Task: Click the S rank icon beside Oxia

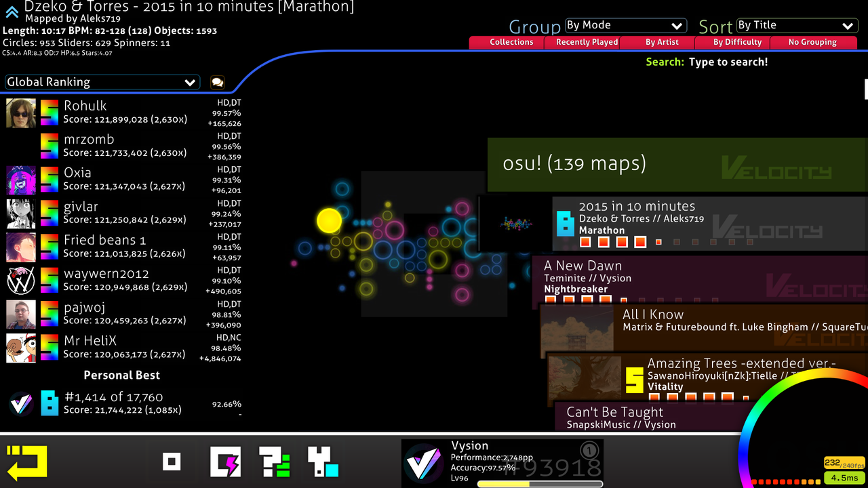Action: [x=50, y=180]
